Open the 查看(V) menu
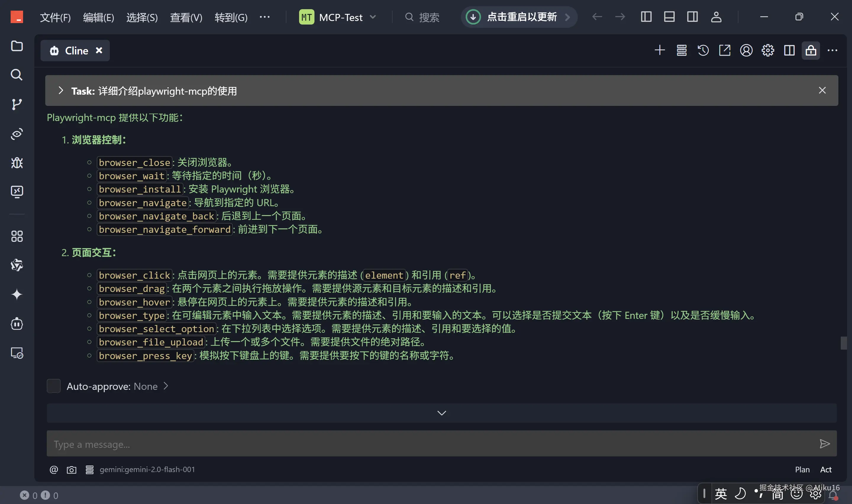Viewport: 852px width, 504px height. [x=186, y=17]
